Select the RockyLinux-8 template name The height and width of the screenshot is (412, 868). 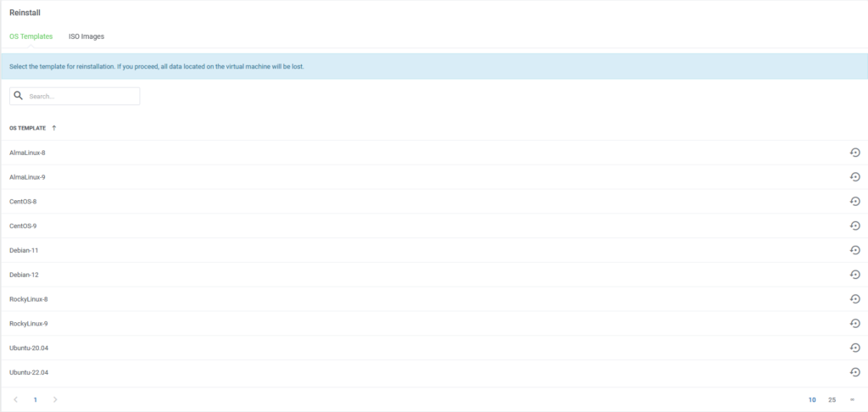click(x=29, y=299)
